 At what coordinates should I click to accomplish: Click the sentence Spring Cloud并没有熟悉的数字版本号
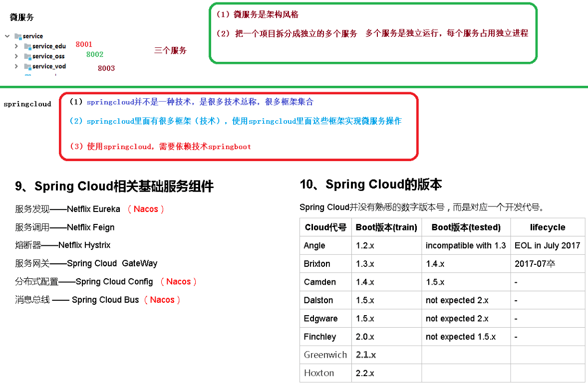422,207
